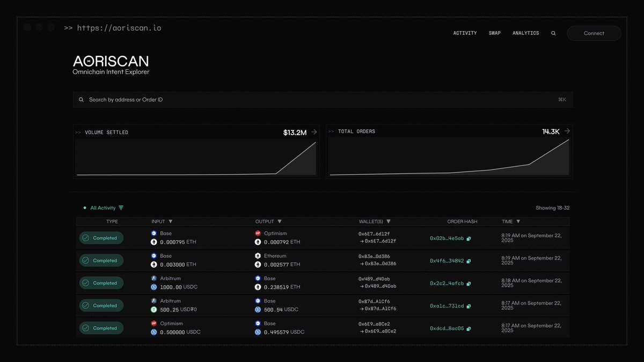Image resolution: width=644 pixels, height=362 pixels.
Task: Click wallet address 0x6E7…6d12f top line
Action: 374,234
